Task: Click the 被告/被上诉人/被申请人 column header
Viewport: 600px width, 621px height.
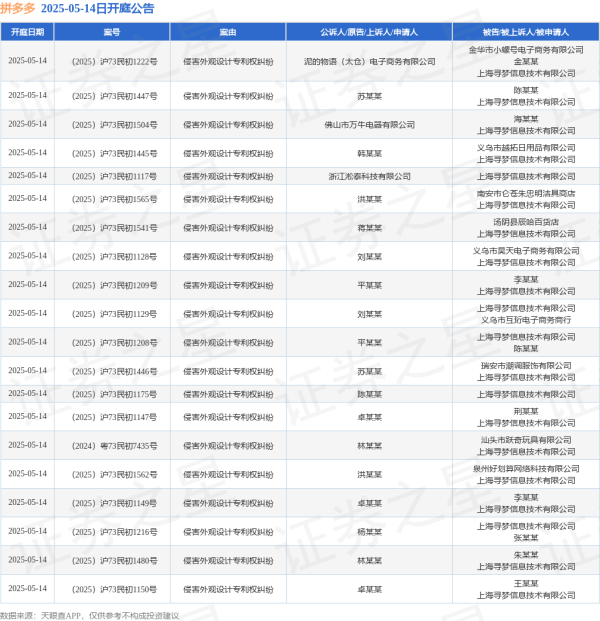Action: coord(526,32)
